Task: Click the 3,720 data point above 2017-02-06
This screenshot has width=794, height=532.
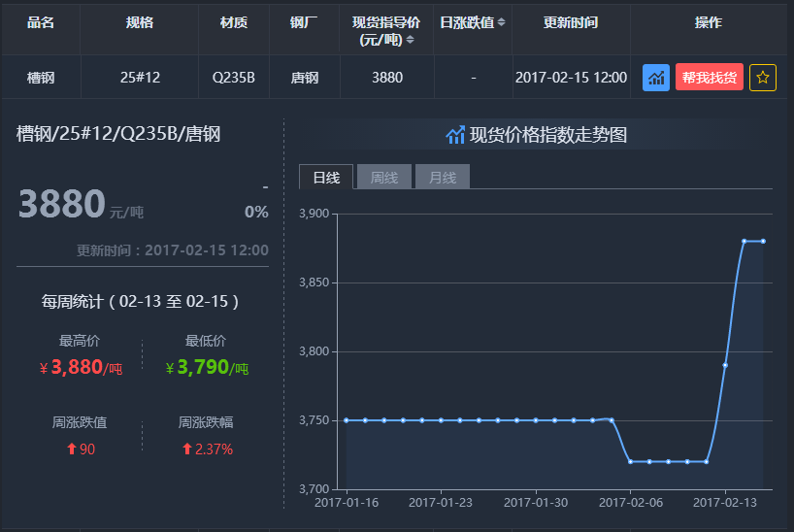Action: coord(631,461)
